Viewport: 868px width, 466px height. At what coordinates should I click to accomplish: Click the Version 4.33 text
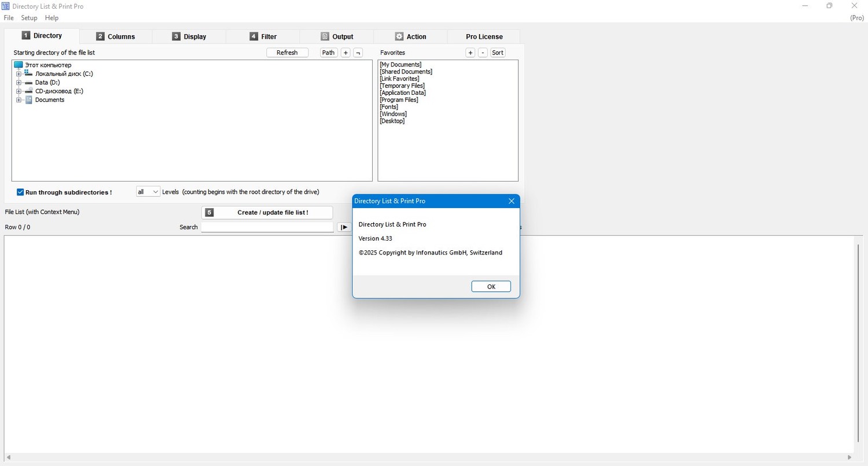pyautogui.click(x=376, y=238)
